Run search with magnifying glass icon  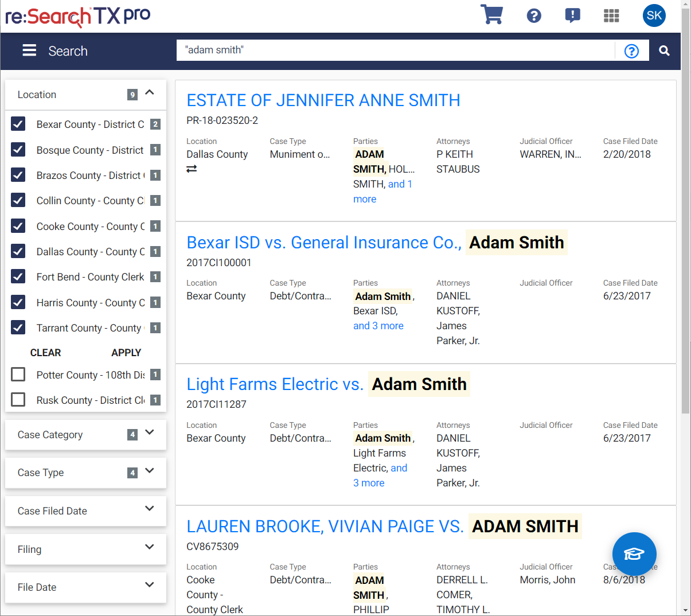(664, 50)
